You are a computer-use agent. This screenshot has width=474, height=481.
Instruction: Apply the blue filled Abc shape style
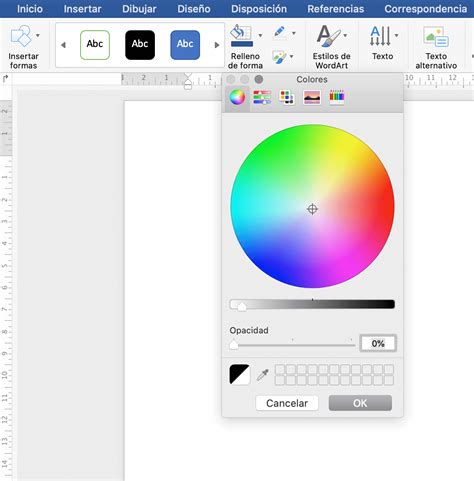tap(185, 45)
